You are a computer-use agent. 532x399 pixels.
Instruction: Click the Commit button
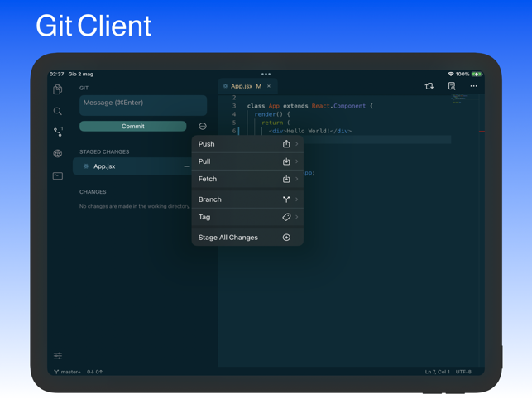click(x=132, y=127)
